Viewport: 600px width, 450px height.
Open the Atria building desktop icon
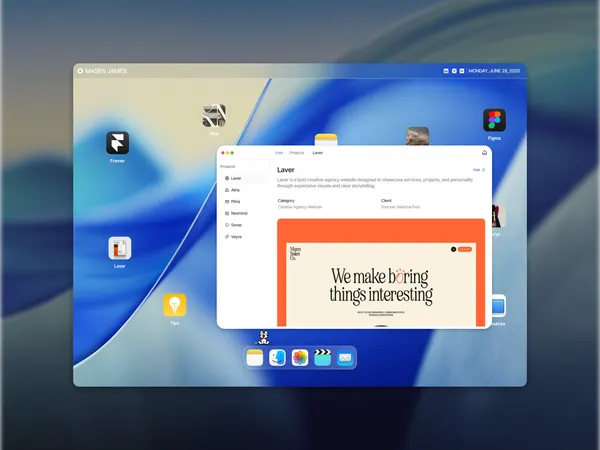[x=214, y=115]
